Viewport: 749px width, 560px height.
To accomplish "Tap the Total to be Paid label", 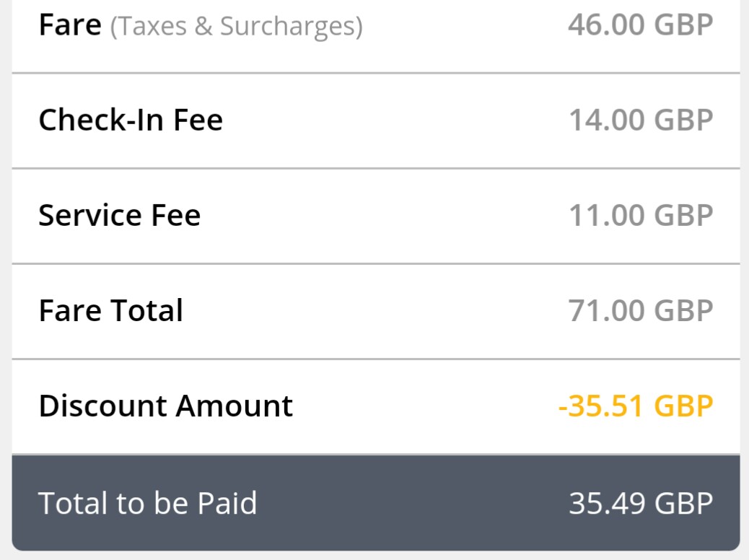I will (148, 503).
